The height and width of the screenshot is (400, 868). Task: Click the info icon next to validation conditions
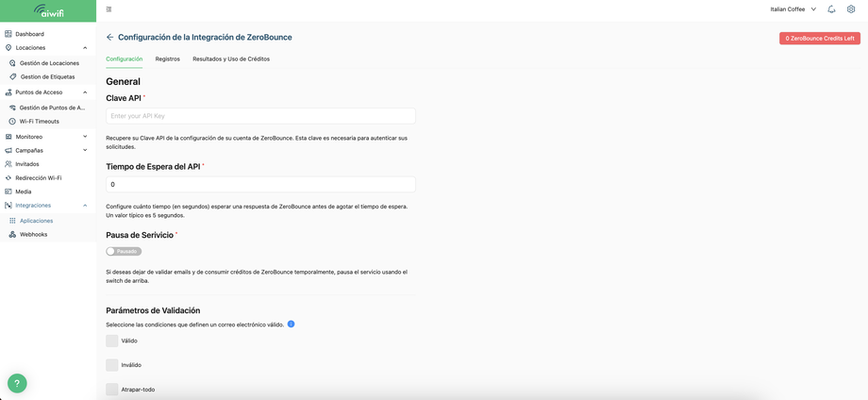point(292,324)
